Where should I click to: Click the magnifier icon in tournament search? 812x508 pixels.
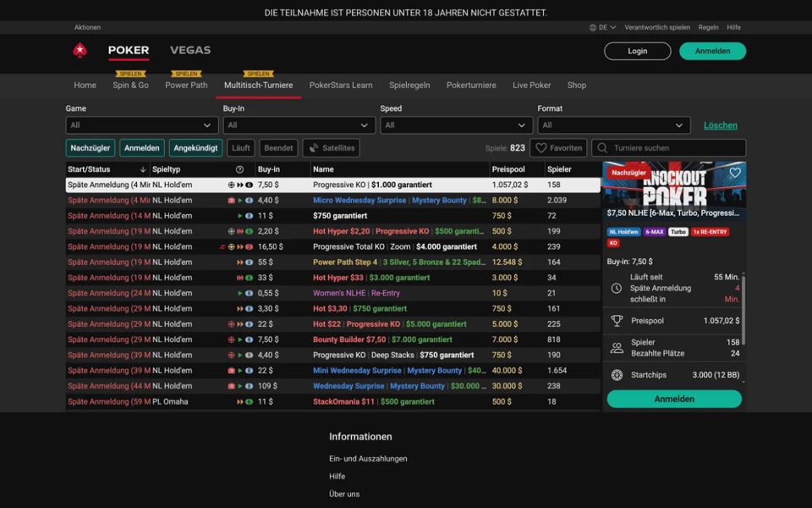click(x=602, y=148)
